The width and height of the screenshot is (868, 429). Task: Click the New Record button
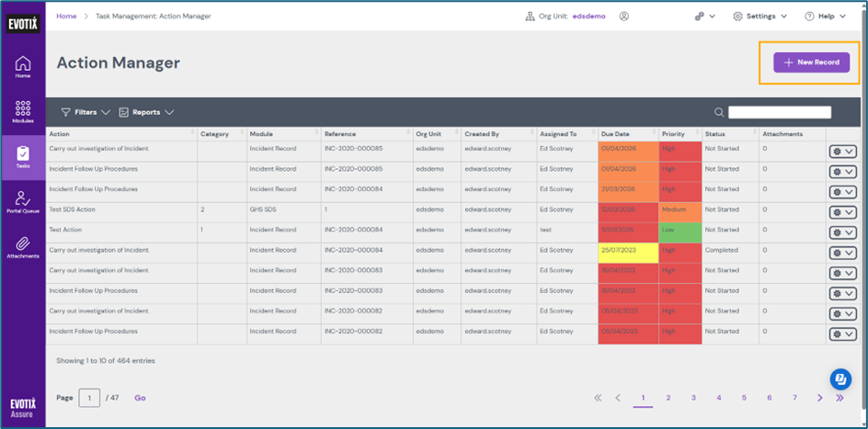811,62
